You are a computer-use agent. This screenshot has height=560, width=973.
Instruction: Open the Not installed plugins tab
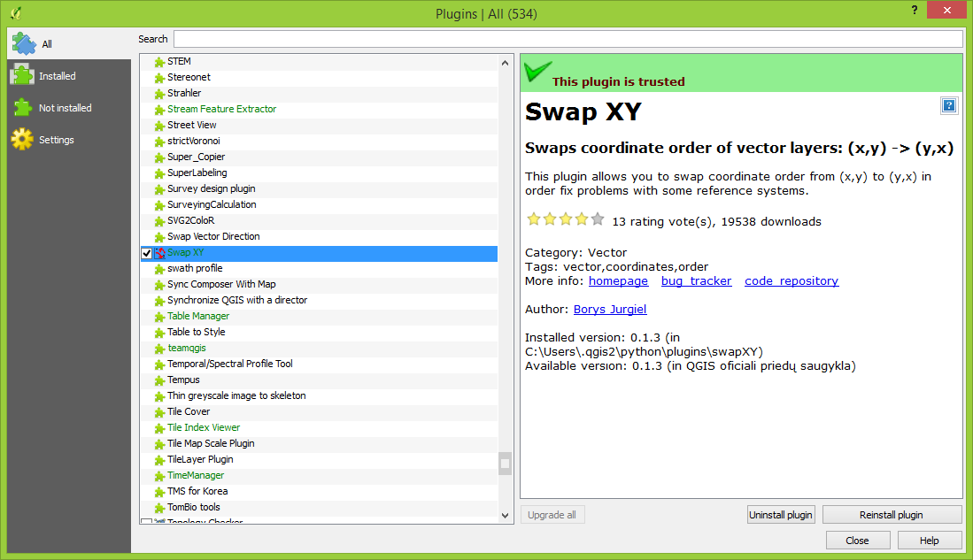click(x=65, y=108)
